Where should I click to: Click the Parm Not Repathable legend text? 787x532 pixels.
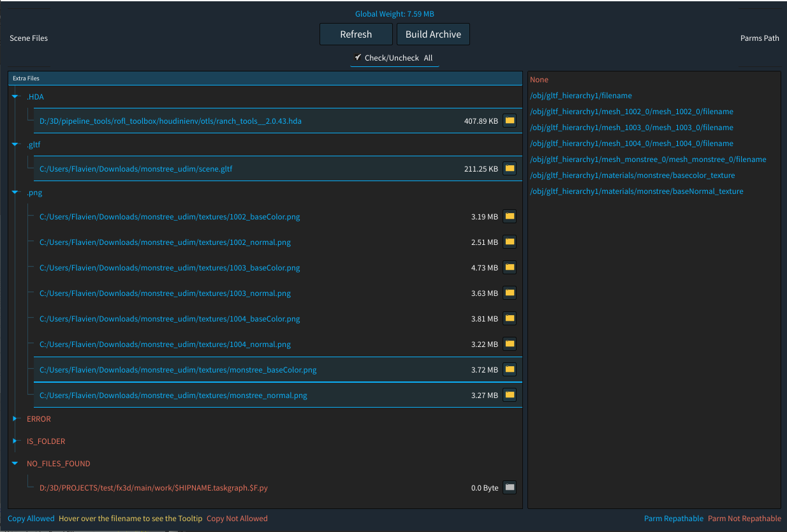pyautogui.click(x=744, y=519)
